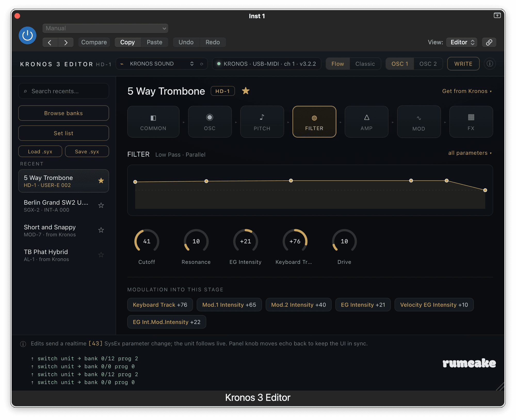Click the Paste button

[155, 42]
